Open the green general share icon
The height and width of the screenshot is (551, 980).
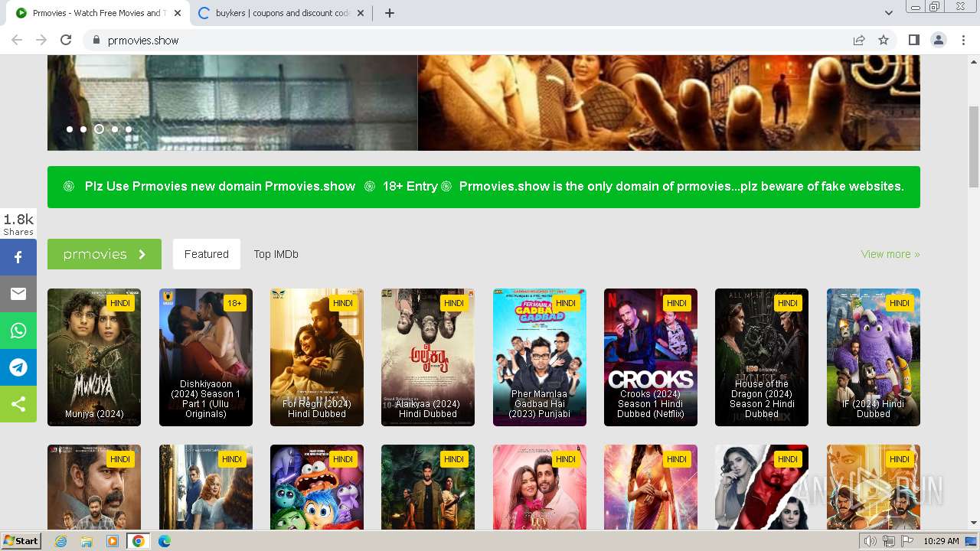click(x=18, y=404)
